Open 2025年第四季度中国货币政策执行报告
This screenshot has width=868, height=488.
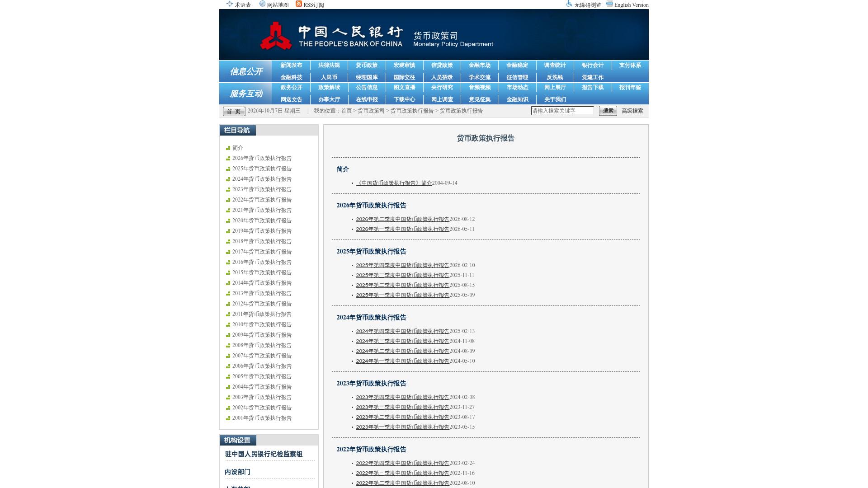coord(402,266)
